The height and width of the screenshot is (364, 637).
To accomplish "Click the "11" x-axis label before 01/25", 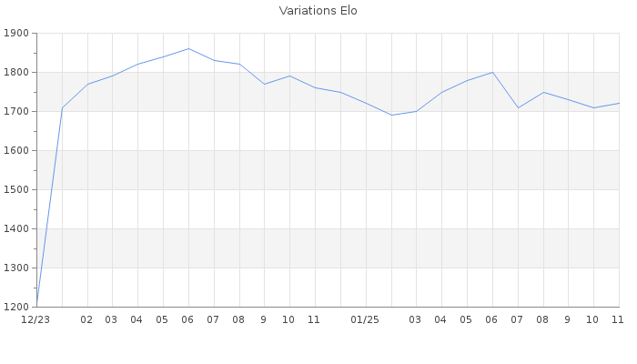I will 314,320.
